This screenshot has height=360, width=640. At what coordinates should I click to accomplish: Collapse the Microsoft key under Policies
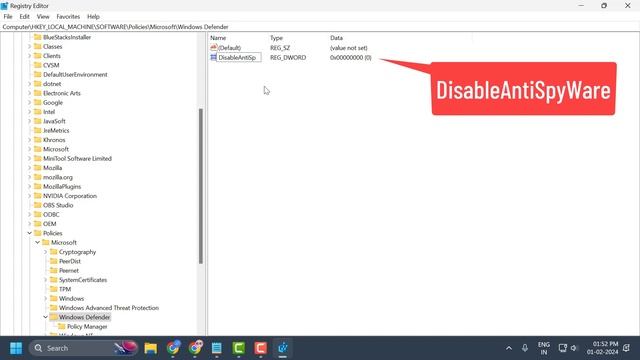tap(38, 242)
